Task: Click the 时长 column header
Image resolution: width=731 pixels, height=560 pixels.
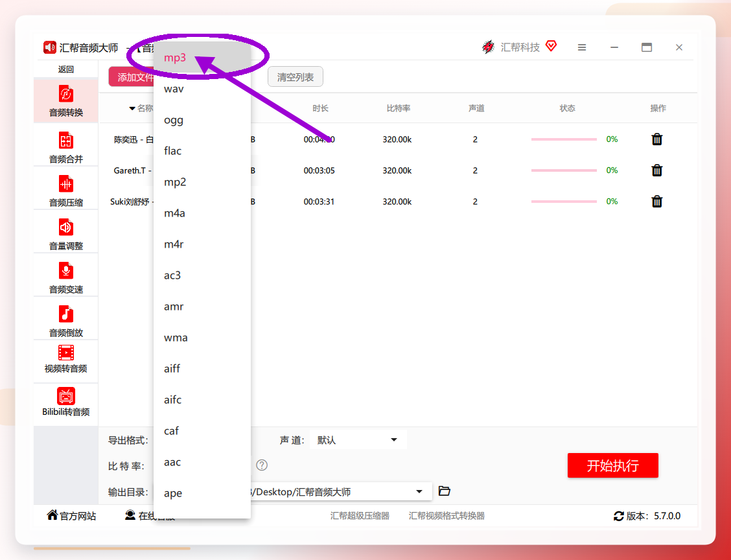Action: (320, 108)
